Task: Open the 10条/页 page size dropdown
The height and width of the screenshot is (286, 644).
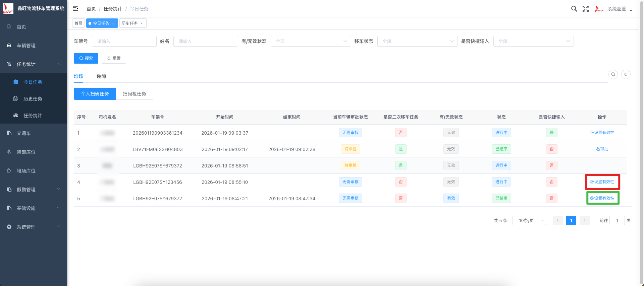Action: point(529,220)
